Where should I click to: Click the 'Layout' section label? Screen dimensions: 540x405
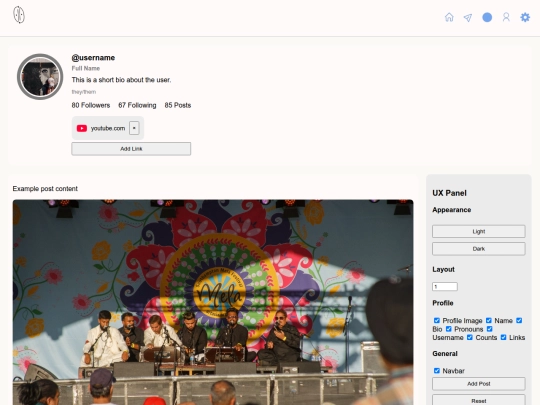click(x=444, y=269)
